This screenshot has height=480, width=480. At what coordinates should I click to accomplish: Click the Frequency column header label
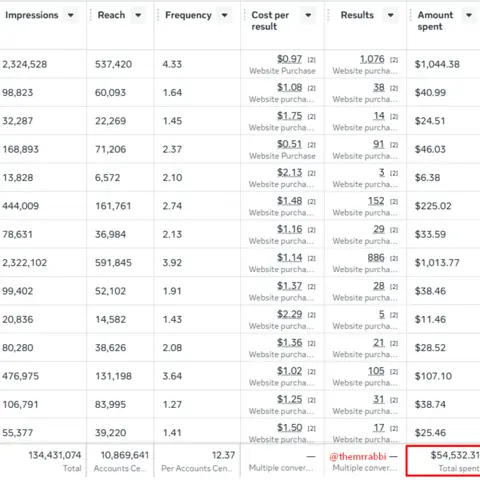[188, 15]
